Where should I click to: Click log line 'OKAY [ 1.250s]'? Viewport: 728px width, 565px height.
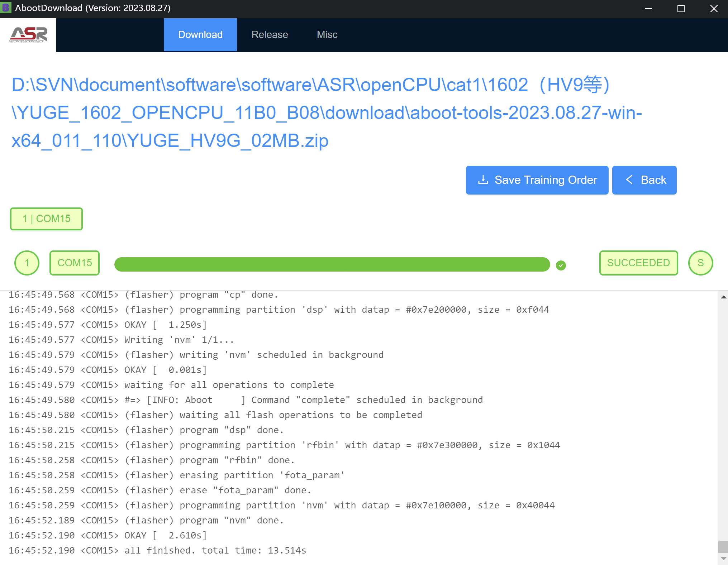coord(108,325)
